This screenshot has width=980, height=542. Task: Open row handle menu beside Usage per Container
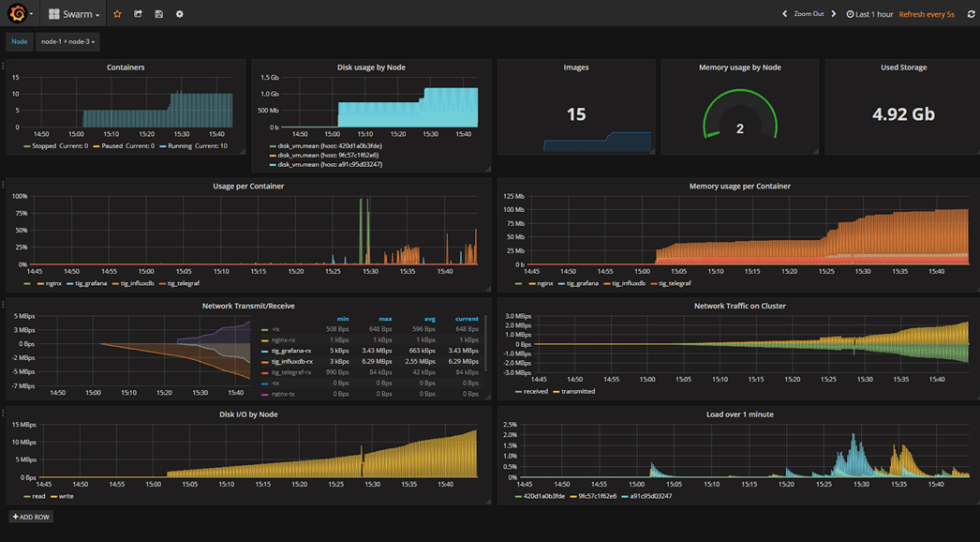(3, 184)
